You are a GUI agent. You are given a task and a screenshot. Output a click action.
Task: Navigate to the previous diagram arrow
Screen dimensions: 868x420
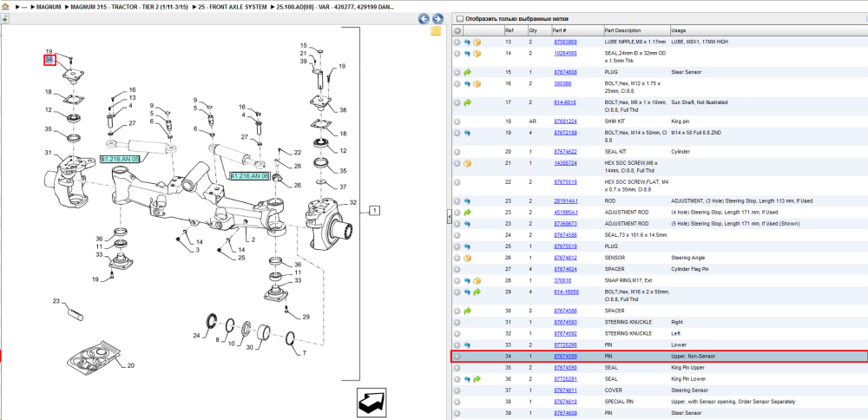click(x=424, y=19)
